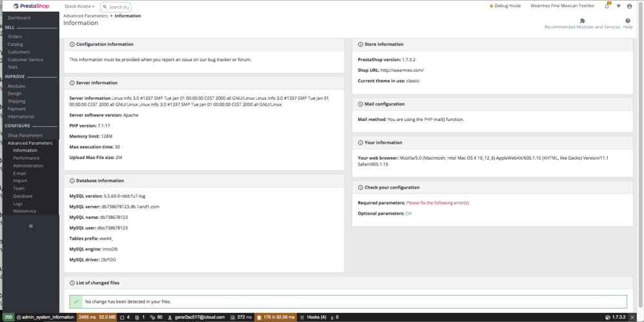Click the PrestaShop logo
Viewport: 644px width, 322px height.
tap(31, 6)
